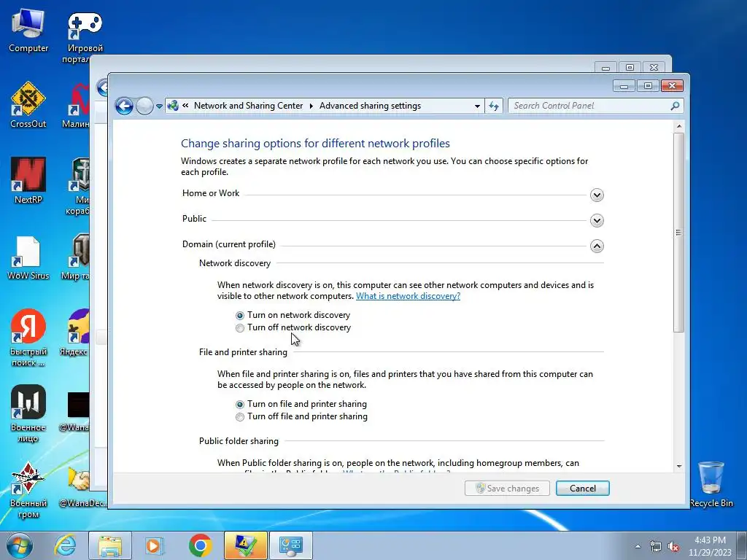Open the double-chevron breadcrumb overflow

click(x=185, y=106)
